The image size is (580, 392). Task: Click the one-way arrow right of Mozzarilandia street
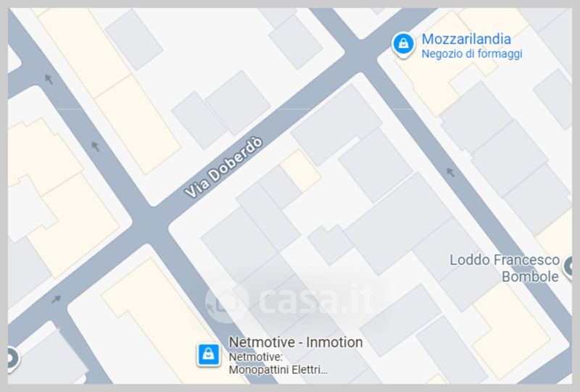tap(450, 172)
